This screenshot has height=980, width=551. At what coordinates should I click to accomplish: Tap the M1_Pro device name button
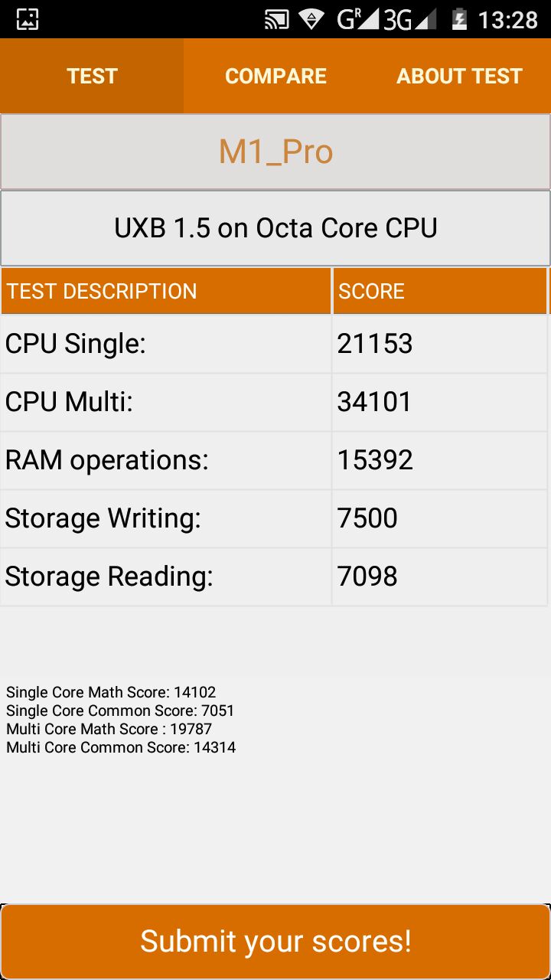pos(275,152)
